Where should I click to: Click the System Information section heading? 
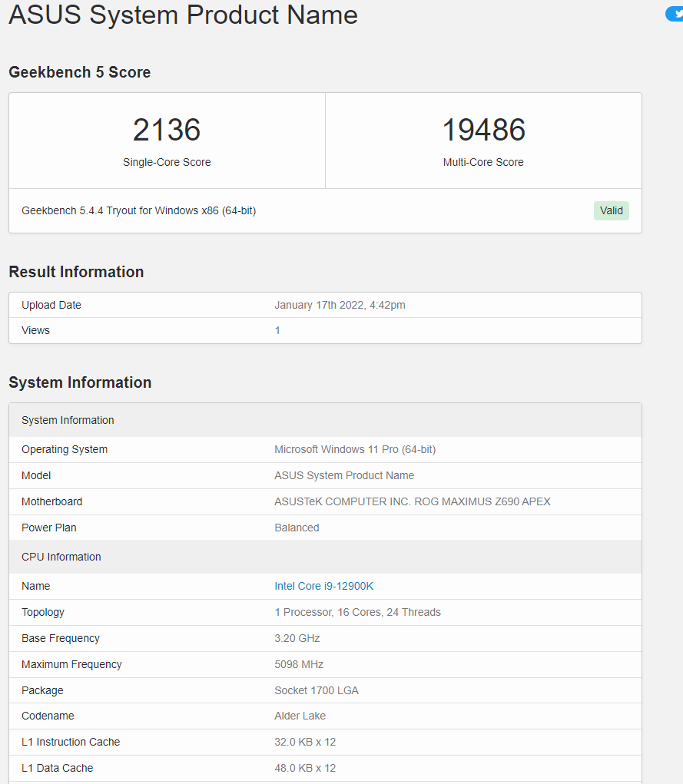[80, 382]
